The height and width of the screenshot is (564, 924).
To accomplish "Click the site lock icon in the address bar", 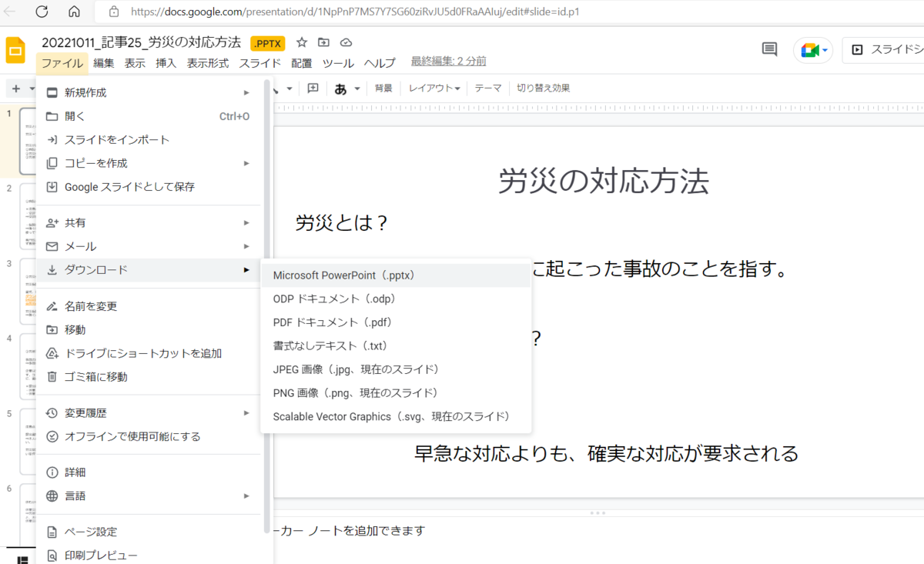I will click(114, 12).
